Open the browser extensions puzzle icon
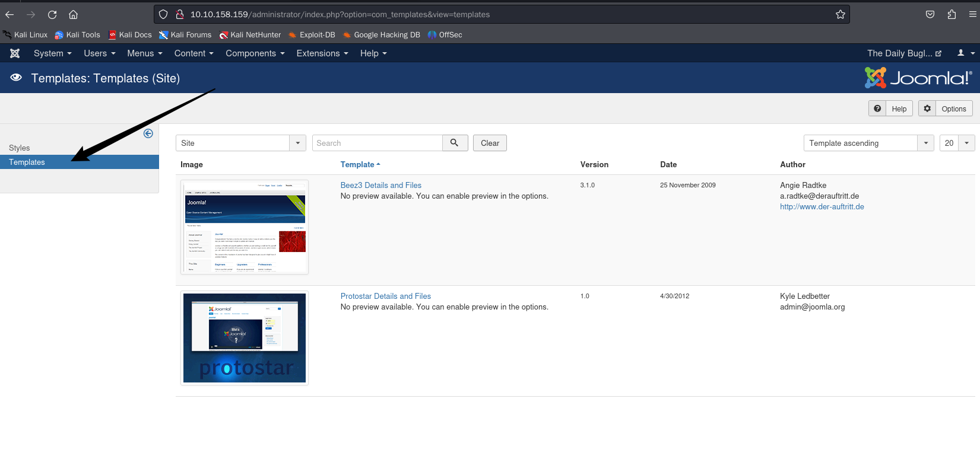 coord(952,14)
